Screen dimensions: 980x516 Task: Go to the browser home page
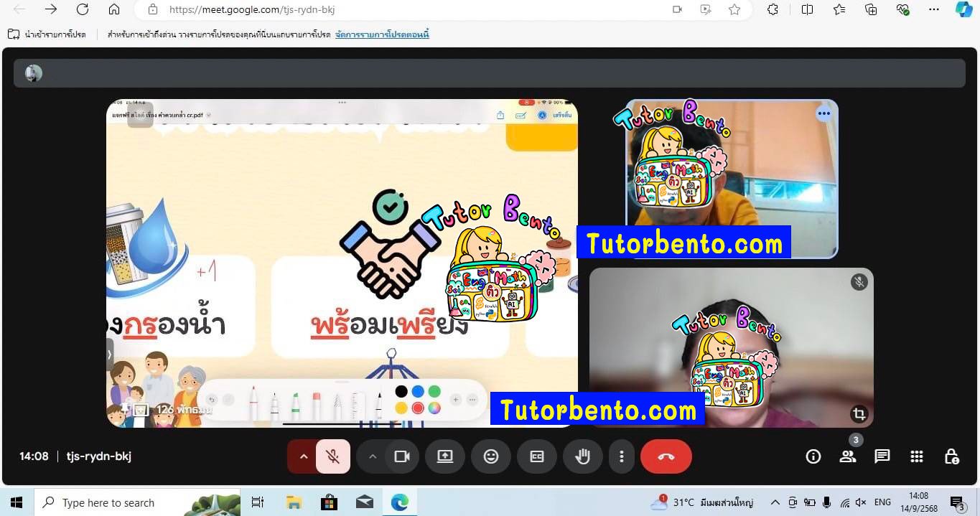pyautogui.click(x=114, y=9)
